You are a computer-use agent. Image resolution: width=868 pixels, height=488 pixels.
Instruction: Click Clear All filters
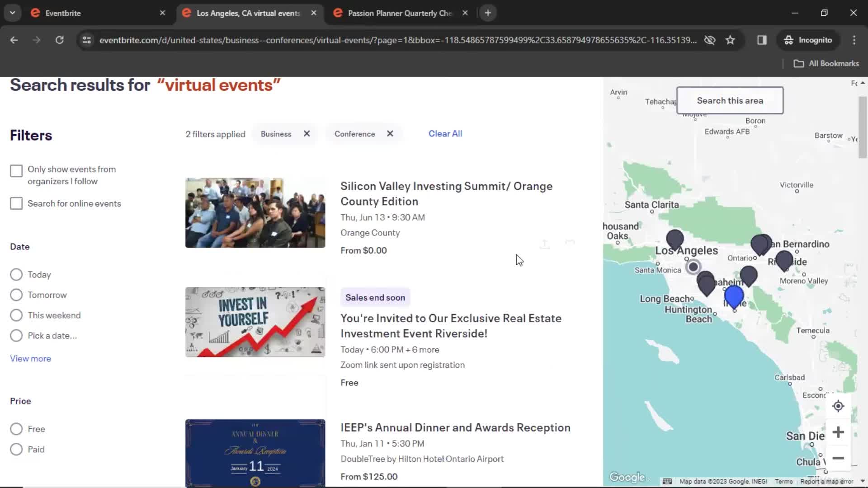(x=445, y=134)
